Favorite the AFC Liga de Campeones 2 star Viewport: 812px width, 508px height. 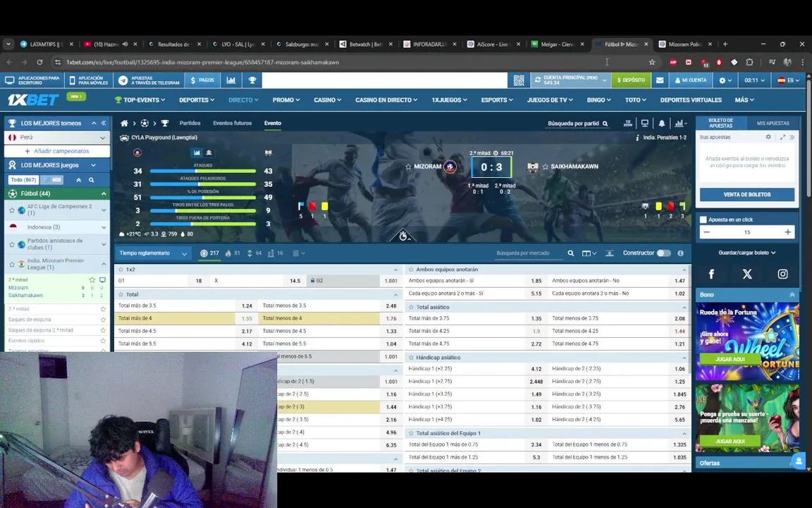pyautogui.click(x=12, y=210)
